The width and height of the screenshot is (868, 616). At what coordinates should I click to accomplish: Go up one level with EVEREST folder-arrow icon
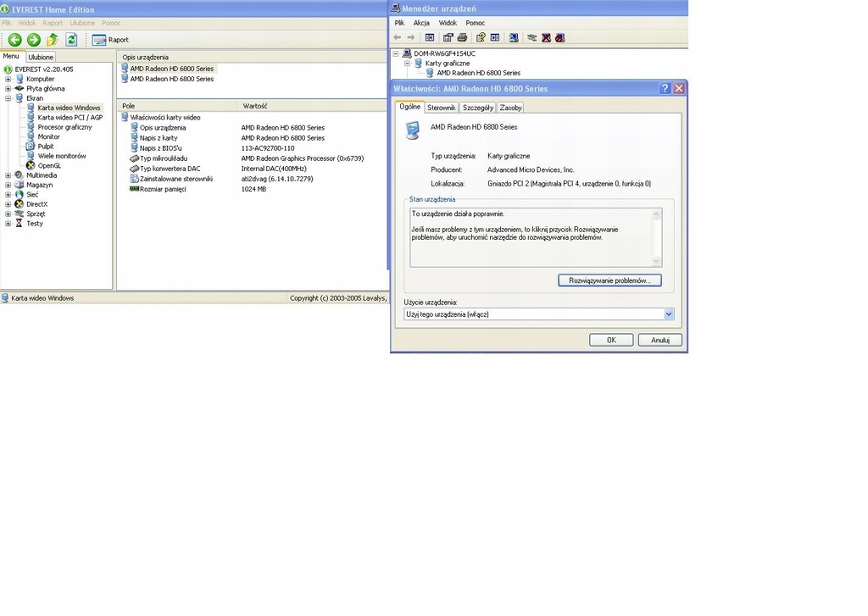[x=53, y=39]
